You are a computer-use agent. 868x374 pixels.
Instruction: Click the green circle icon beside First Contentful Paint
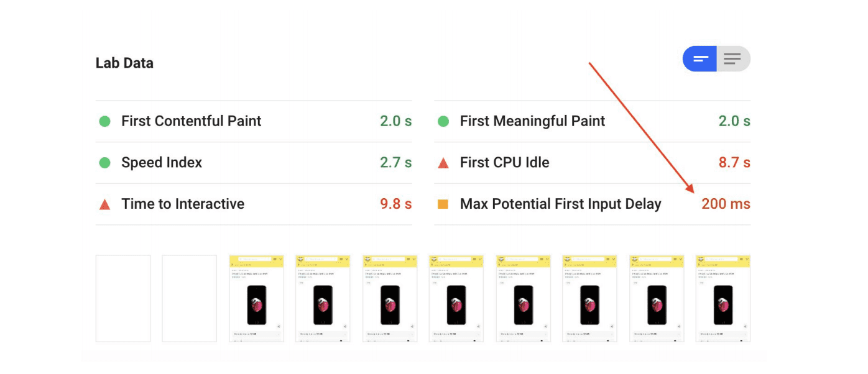(x=105, y=121)
